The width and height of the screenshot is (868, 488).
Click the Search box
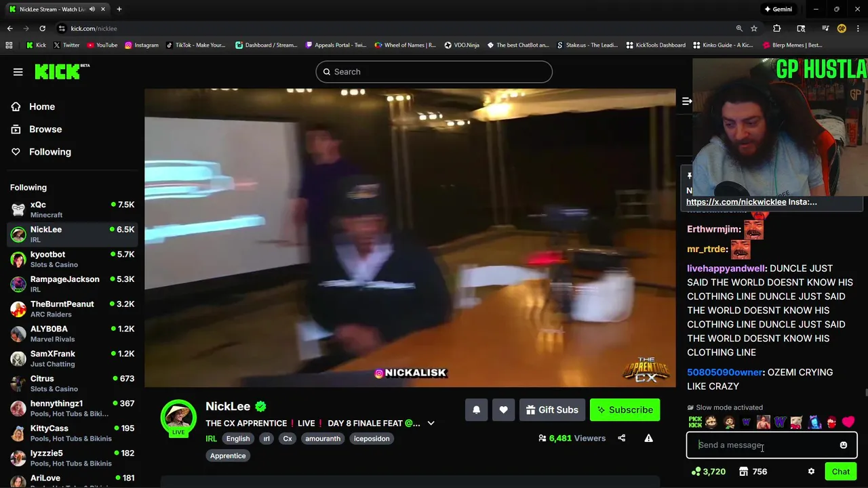pyautogui.click(x=434, y=72)
